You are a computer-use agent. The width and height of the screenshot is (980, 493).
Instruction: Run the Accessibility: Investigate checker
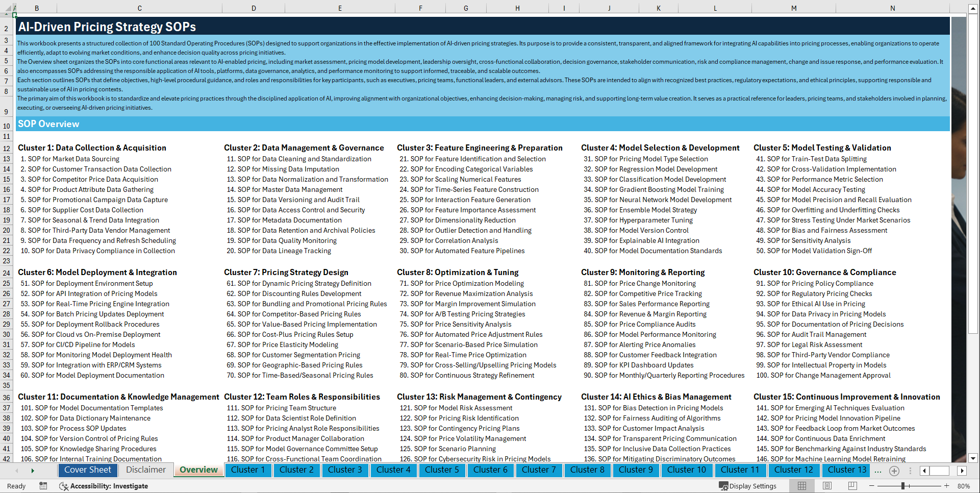[x=104, y=486]
